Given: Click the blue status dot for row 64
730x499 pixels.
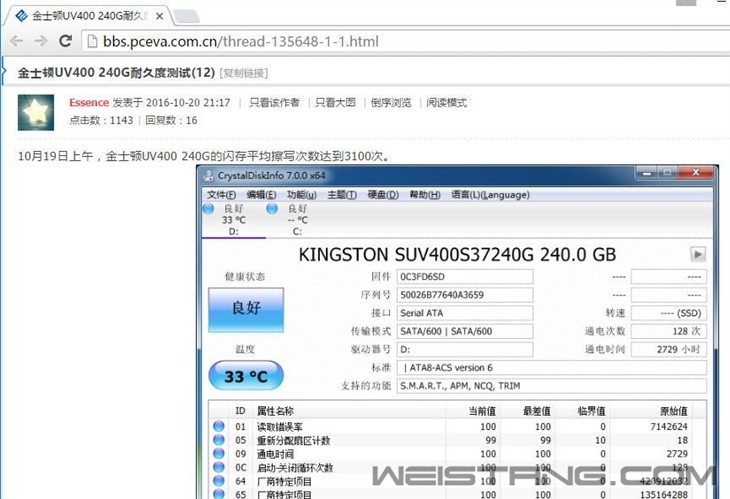Looking at the screenshot, I should click(x=219, y=480).
